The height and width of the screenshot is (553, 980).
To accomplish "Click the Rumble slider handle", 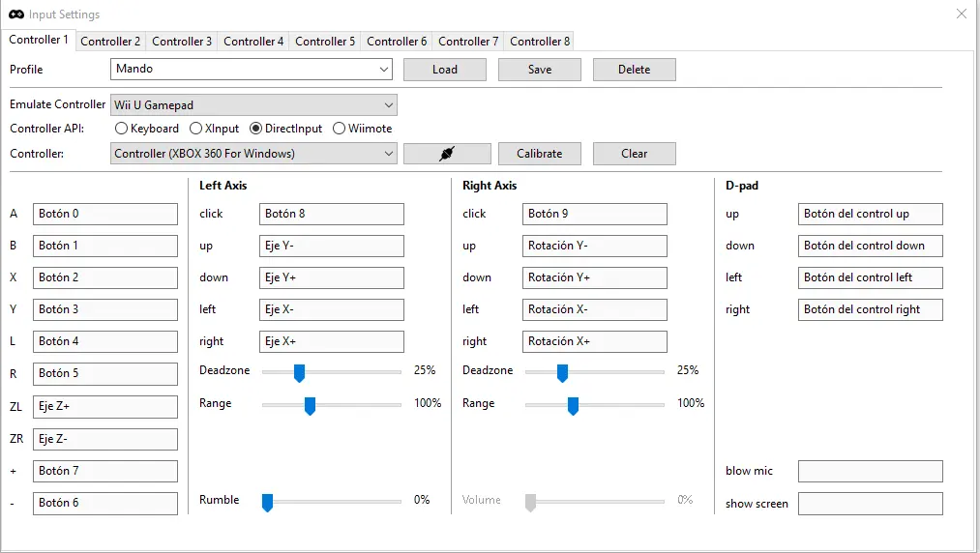I will click(x=268, y=502).
